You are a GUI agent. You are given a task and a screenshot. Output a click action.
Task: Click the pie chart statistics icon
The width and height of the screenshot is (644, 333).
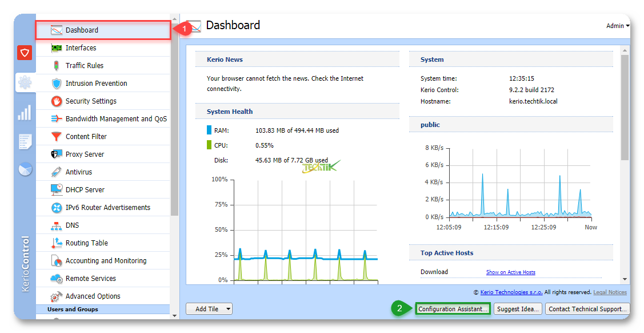click(x=25, y=170)
